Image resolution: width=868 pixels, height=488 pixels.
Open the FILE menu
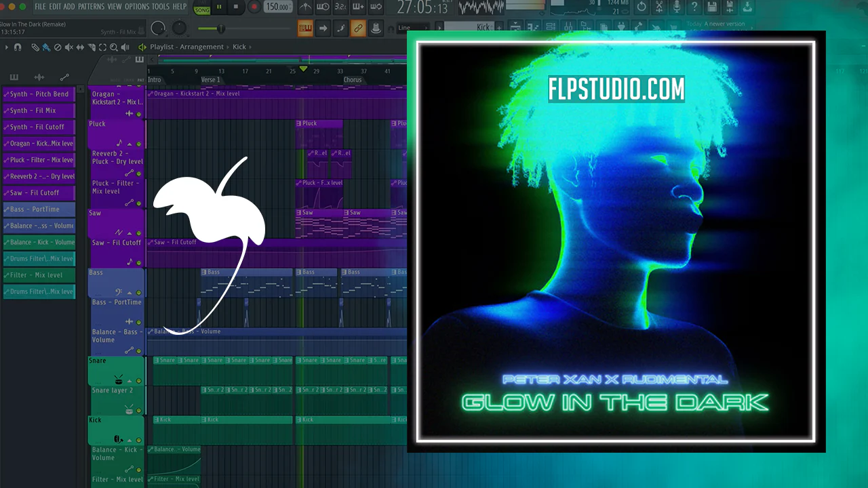[41, 7]
